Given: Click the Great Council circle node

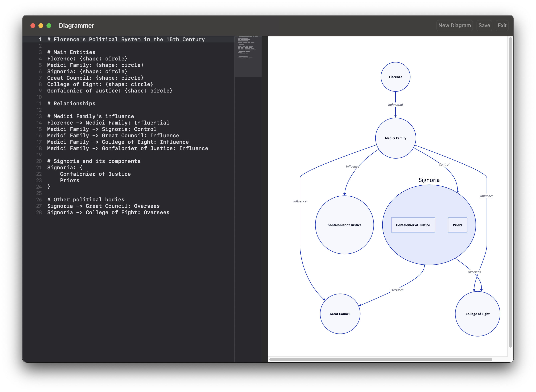Looking at the screenshot, I should (x=340, y=314).
